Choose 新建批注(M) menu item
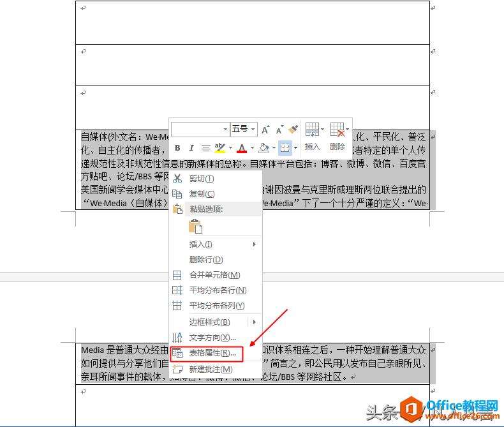The height and width of the screenshot is (427, 504). [x=216, y=370]
